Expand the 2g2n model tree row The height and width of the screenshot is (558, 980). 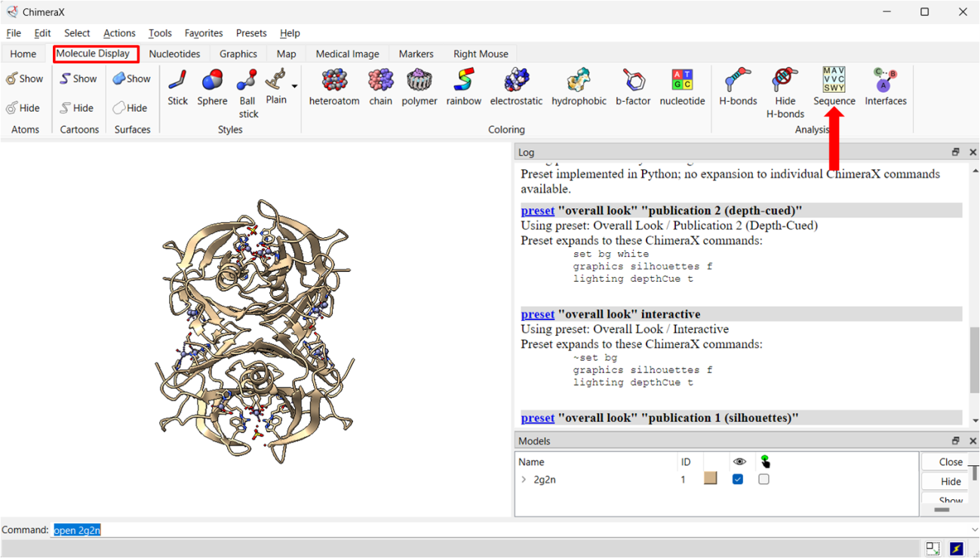click(524, 479)
